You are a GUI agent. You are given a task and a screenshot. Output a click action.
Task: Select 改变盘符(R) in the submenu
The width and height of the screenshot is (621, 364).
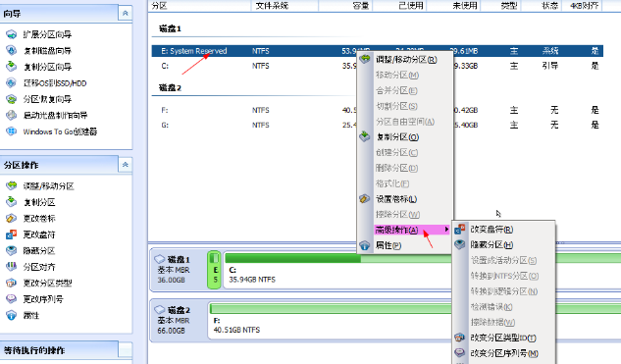pos(492,230)
